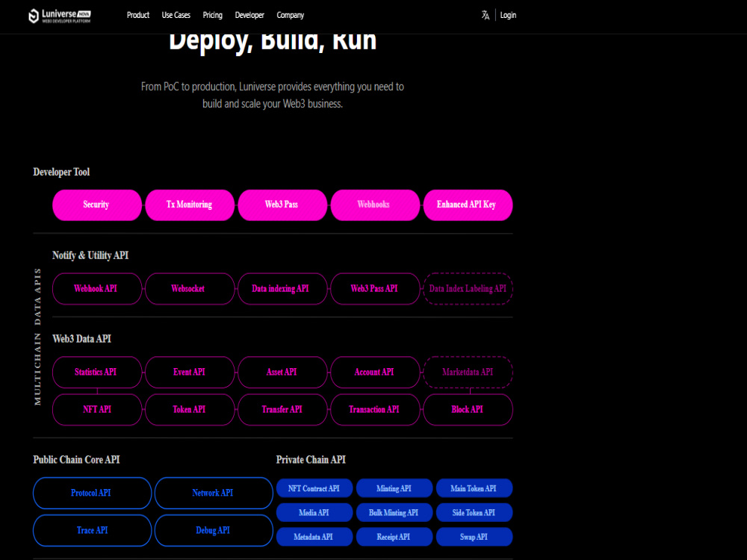Open the Webhook API item
Image resolution: width=747 pixels, height=560 pixels.
click(96, 288)
